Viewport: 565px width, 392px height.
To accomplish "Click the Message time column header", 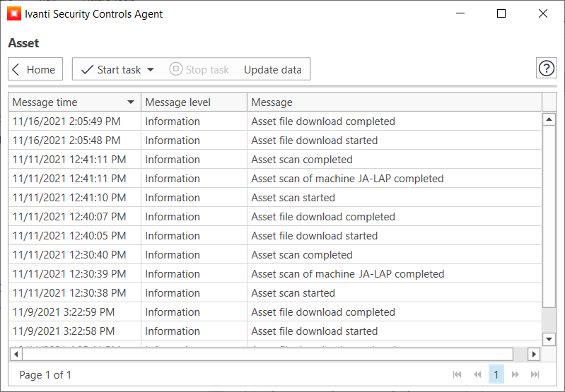I will point(74,102).
